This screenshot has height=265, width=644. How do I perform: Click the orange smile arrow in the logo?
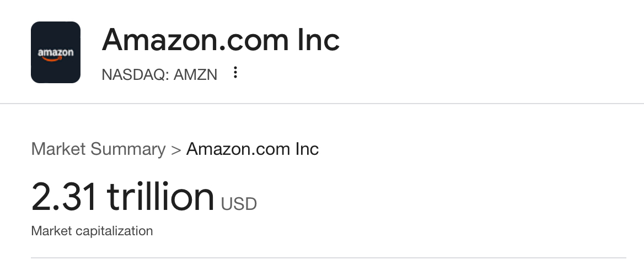55,59
